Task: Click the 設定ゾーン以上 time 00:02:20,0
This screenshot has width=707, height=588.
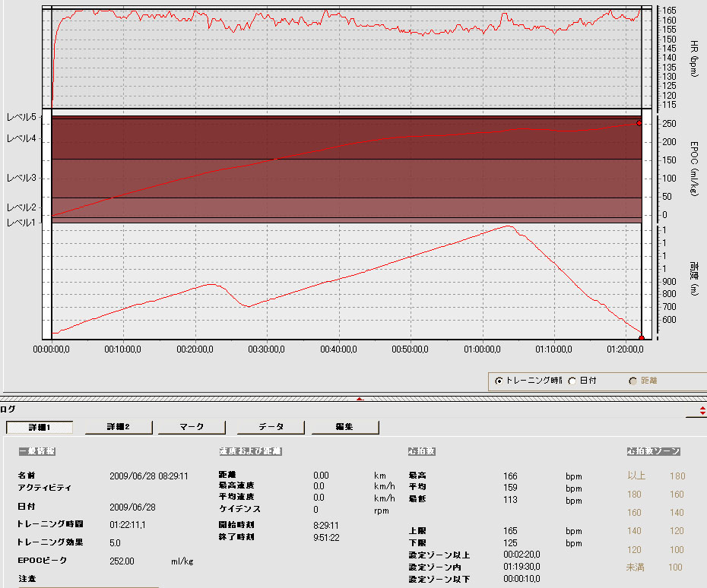Action: [522, 555]
